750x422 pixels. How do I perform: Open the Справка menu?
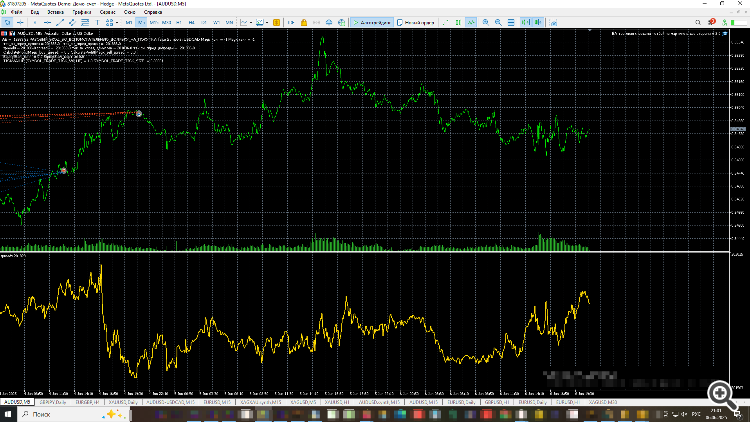point(153,12)
